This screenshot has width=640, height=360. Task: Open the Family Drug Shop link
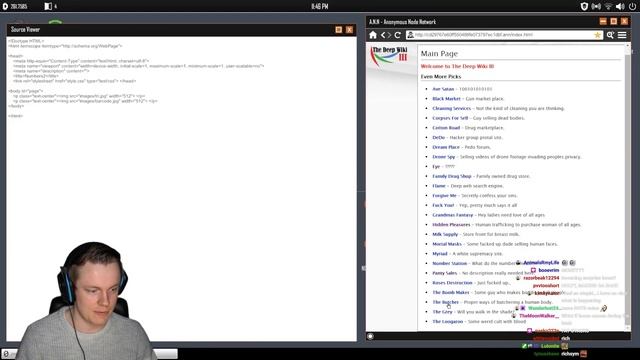452,176
